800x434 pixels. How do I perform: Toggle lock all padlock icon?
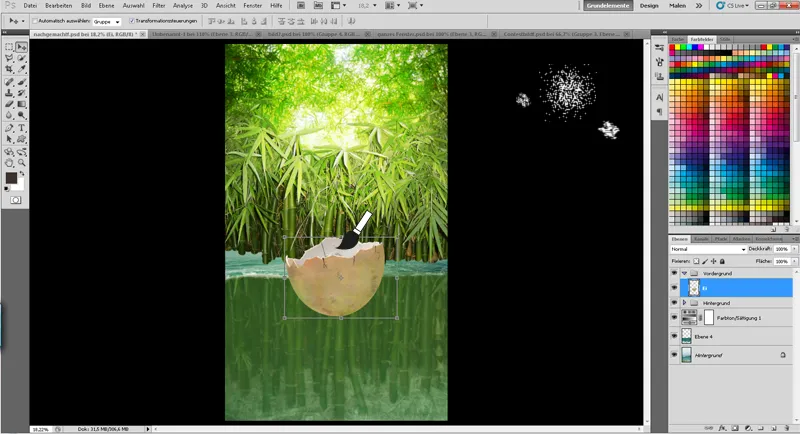click(722, 261)
